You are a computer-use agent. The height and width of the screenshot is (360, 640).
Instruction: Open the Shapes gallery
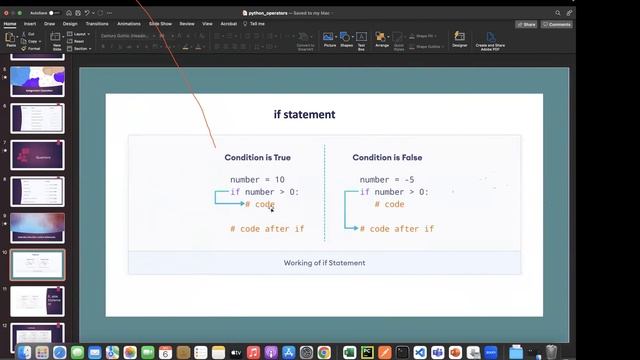click(x=346, y=40)
